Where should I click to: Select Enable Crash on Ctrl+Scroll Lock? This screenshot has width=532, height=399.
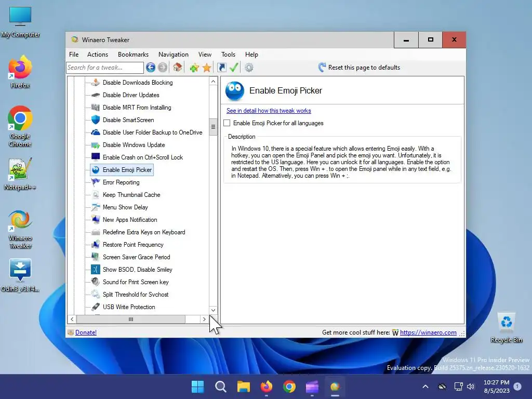[142, 157]
